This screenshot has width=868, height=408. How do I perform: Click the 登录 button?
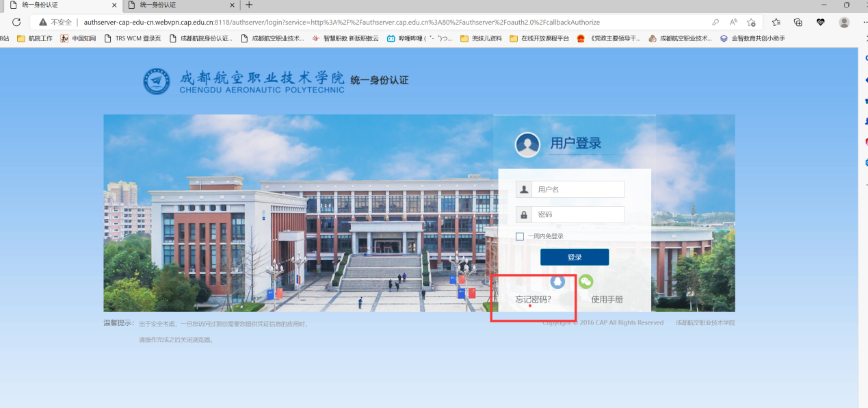[575, 257]
